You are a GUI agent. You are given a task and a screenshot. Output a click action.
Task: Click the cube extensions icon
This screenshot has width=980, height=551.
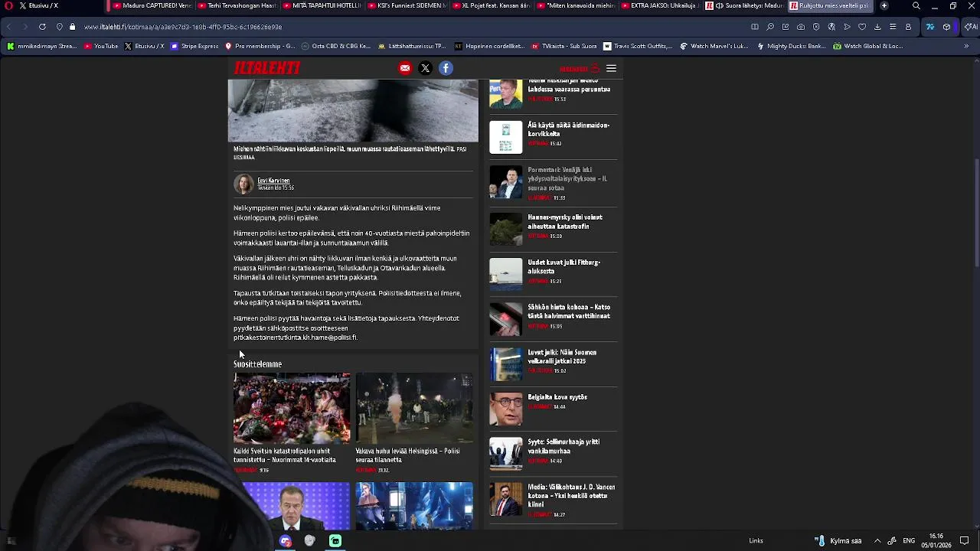point(947,27)
